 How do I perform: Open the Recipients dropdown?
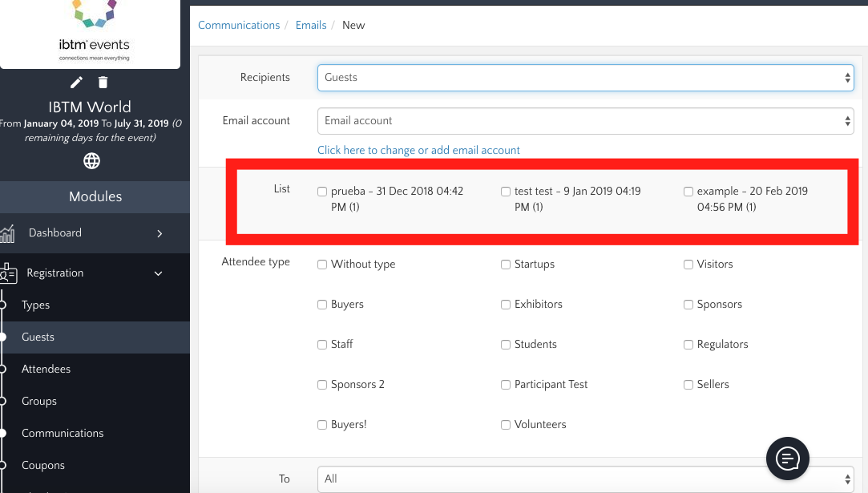click(x=585, y=78)
